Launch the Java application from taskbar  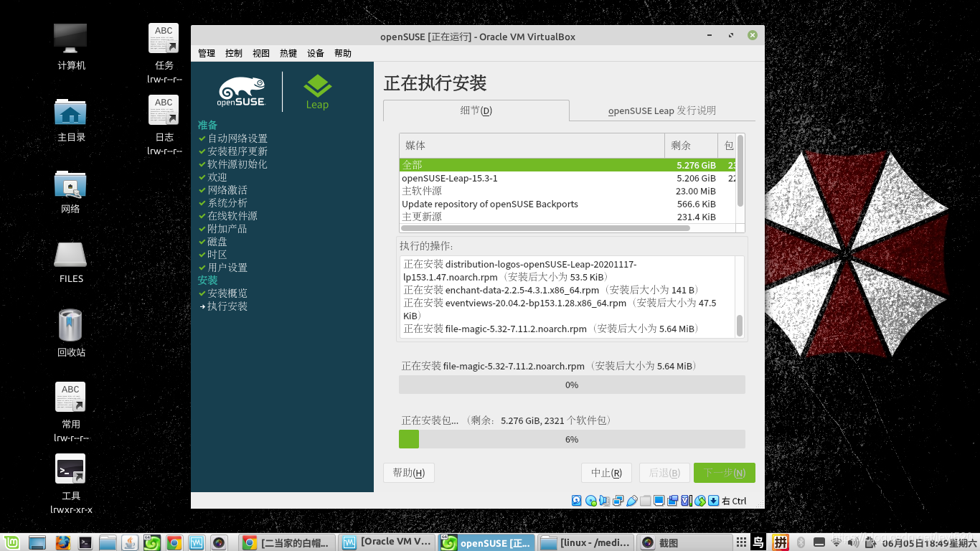[130, 542]
